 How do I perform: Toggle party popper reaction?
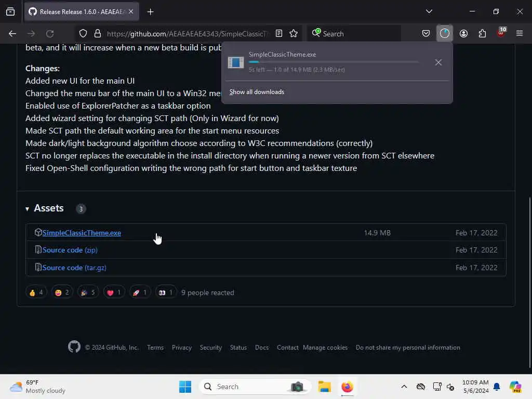click(x=88, y=292)
